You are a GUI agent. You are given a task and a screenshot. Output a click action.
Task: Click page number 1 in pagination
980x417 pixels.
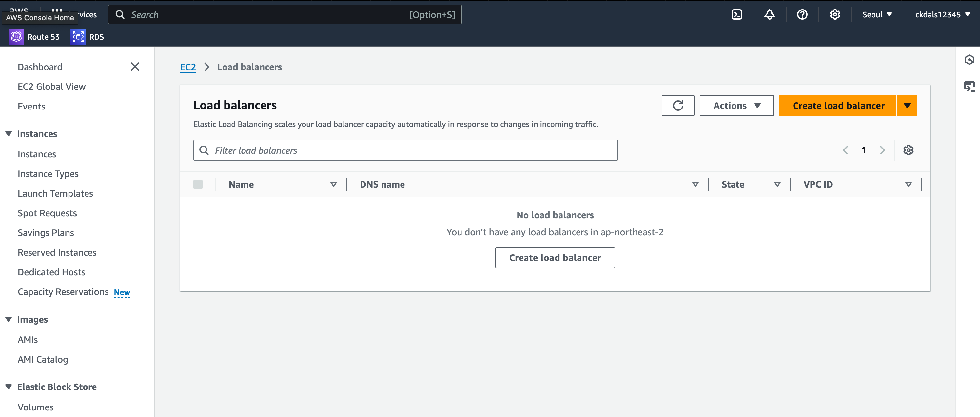tap(864, 150)
